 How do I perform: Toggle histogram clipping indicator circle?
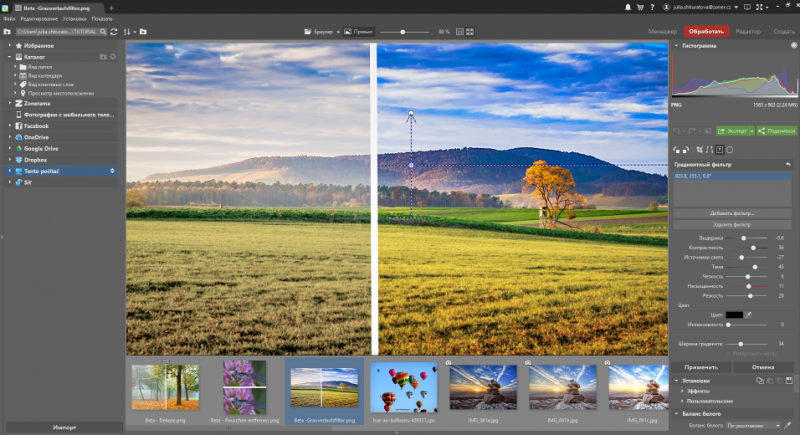point(794,45)
